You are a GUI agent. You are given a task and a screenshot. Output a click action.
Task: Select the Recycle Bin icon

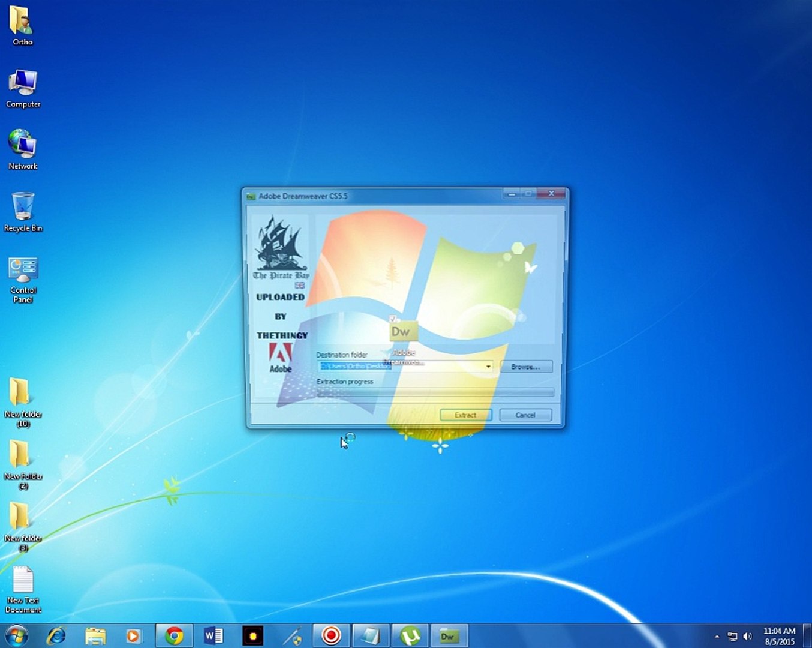[x=23, y=211]
